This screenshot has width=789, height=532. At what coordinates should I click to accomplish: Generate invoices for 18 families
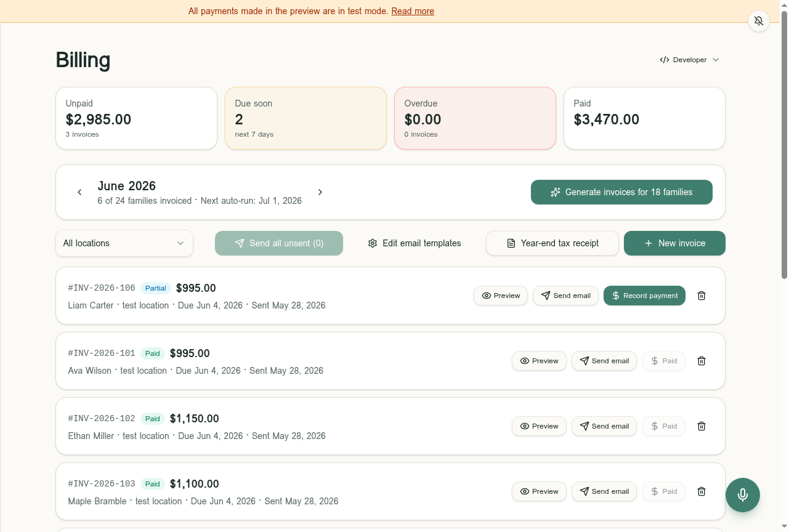click(621, 192)
